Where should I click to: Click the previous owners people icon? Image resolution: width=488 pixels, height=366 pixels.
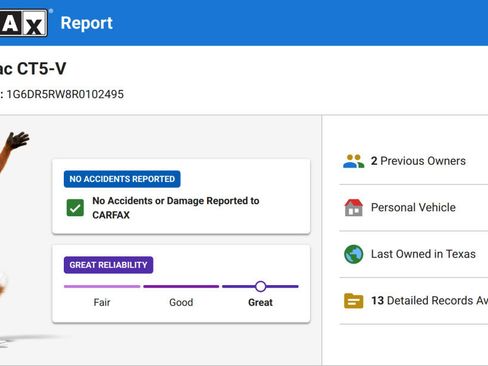354,161
